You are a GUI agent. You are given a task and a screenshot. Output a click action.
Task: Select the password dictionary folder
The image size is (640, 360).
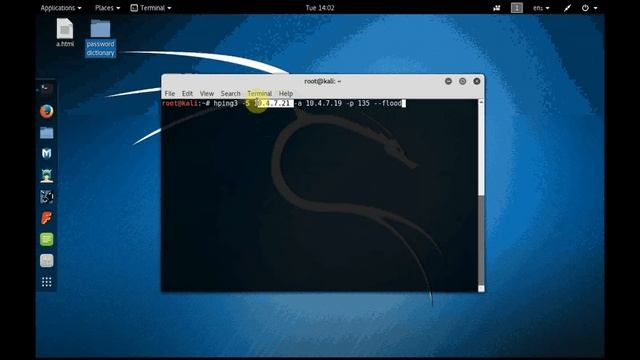click(100, 38)
